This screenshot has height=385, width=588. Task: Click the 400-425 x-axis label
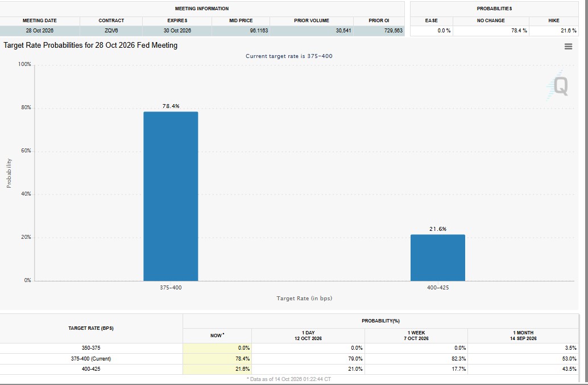coord(438,288)
